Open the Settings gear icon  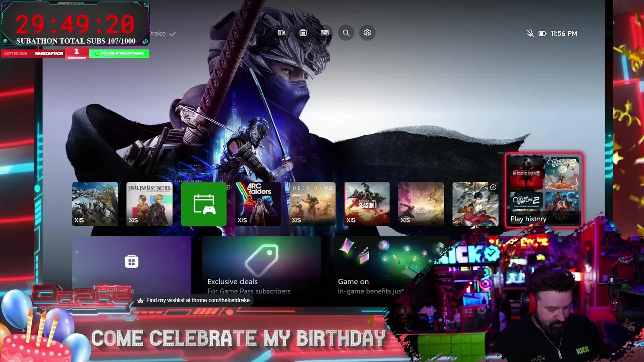pos(367,33)
